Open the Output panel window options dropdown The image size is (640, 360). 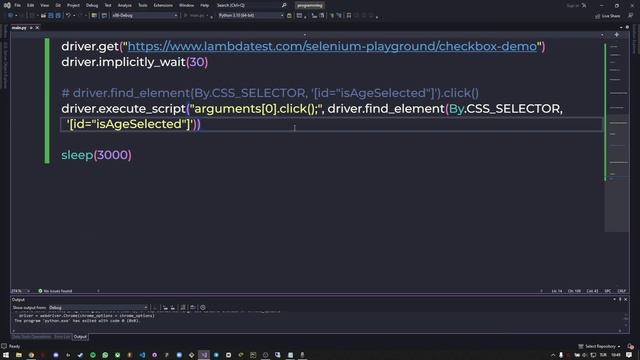click(614, 300)
